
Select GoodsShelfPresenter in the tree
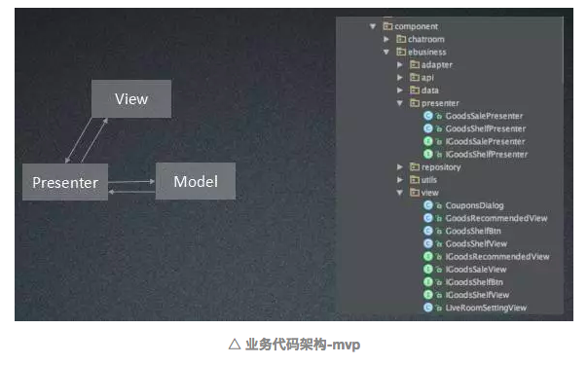click(x=486, y=128)
